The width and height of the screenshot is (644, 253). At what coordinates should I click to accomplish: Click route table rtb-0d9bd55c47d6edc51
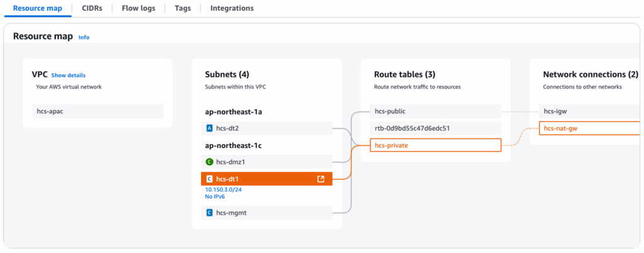435,128
